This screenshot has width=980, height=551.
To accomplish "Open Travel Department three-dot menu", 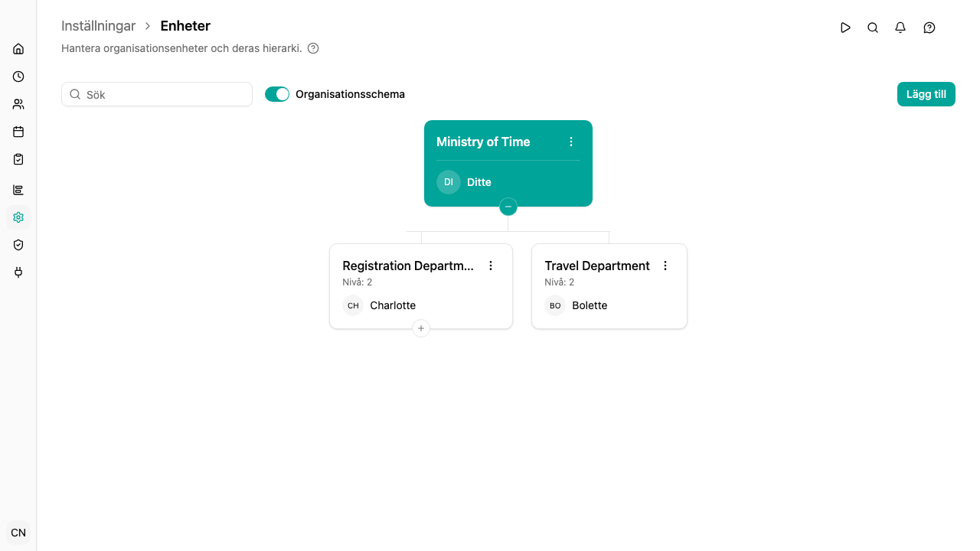I will click(665, 266).
